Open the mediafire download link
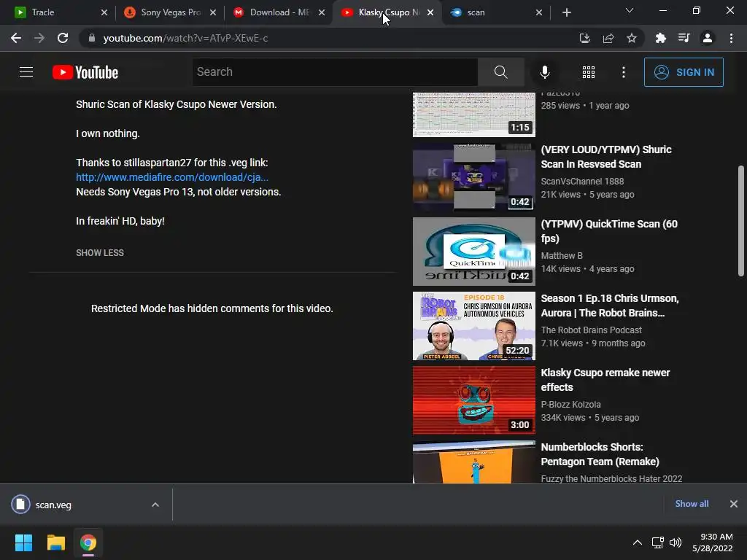 coord(172,177)
